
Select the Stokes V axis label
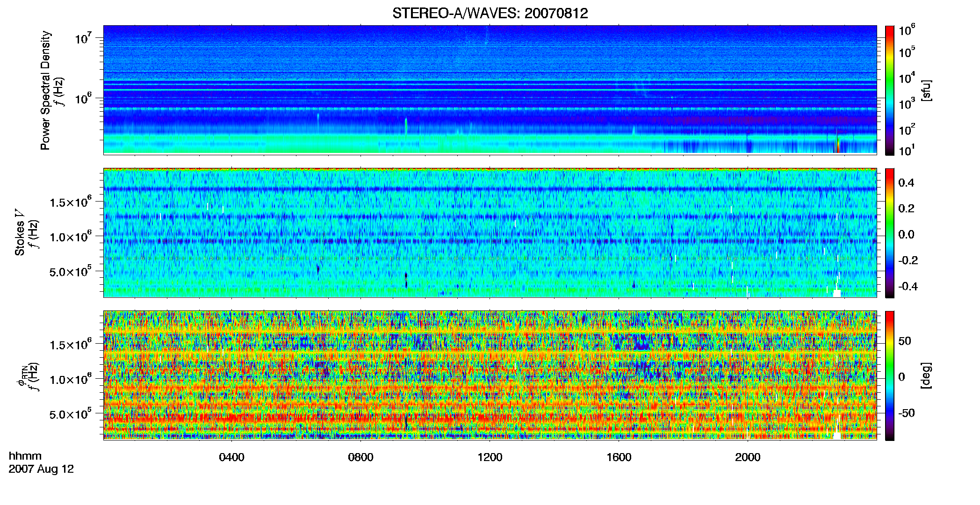tap(20, 233)
